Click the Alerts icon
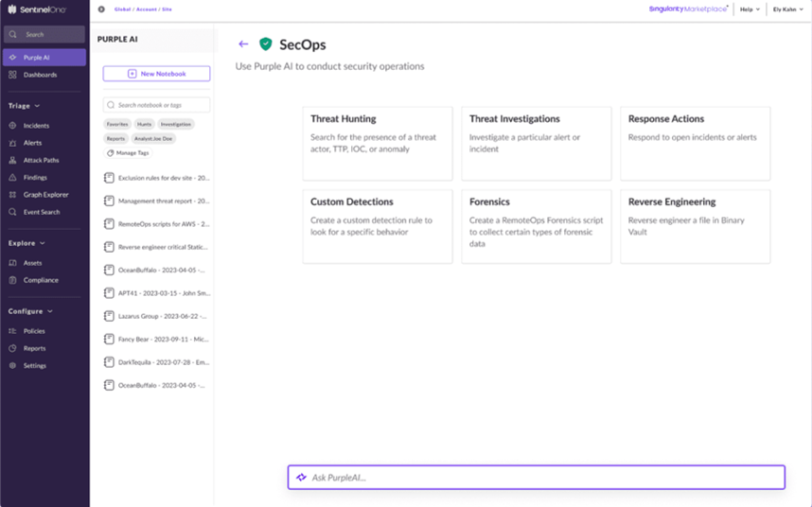Screen dimensions: 812x507 (x=13, y=143)
